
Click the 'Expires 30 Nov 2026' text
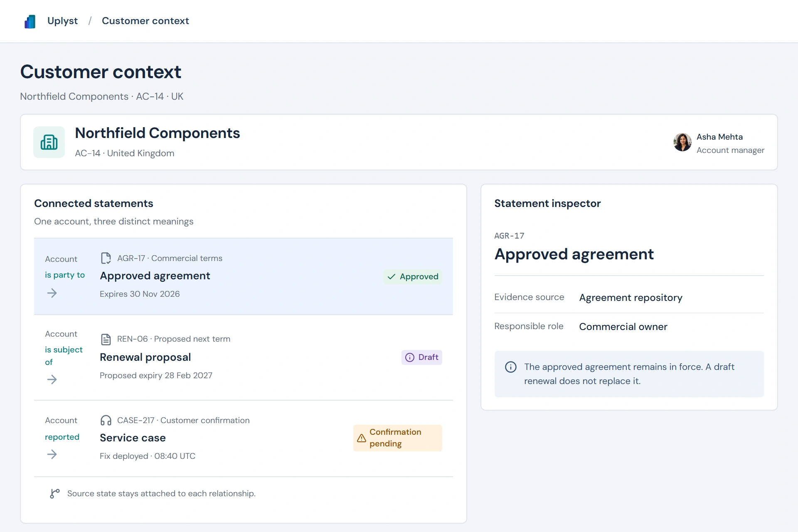click(x=140, y=294)
